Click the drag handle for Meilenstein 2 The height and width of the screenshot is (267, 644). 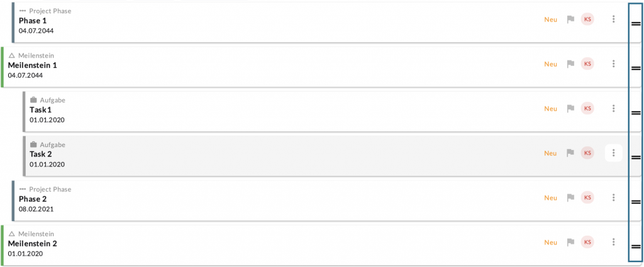636,246
